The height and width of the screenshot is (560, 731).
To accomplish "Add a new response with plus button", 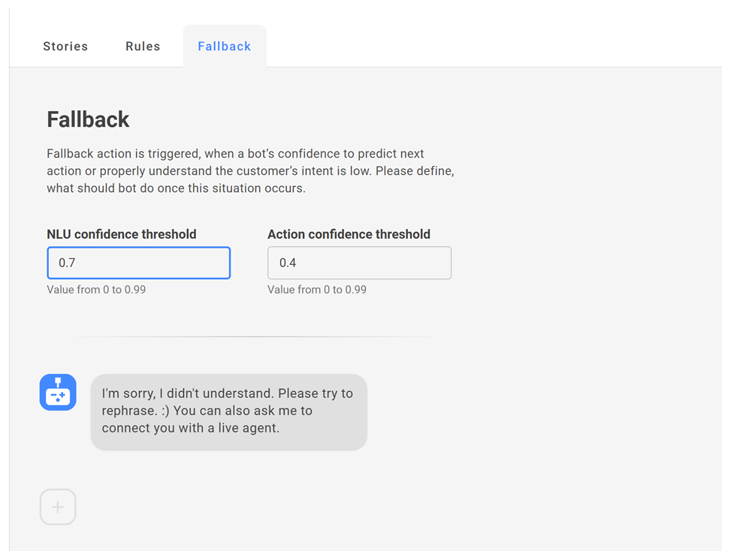I will pos(58,507).
